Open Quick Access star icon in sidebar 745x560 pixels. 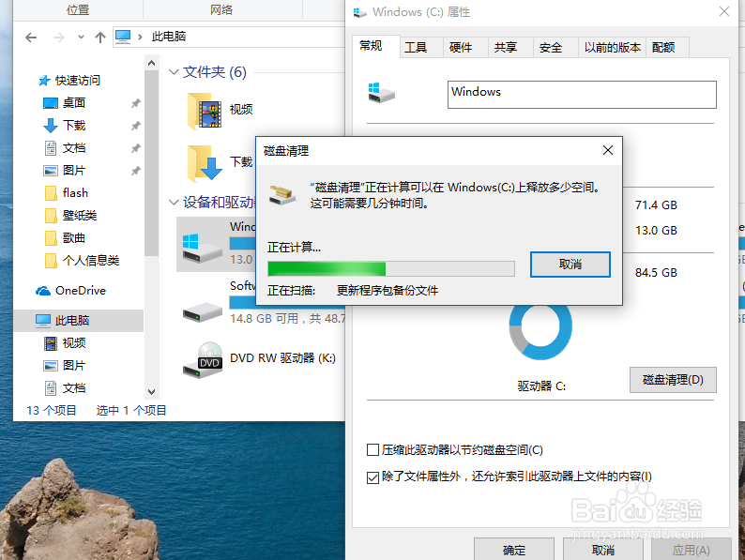[x=44, y=81]
